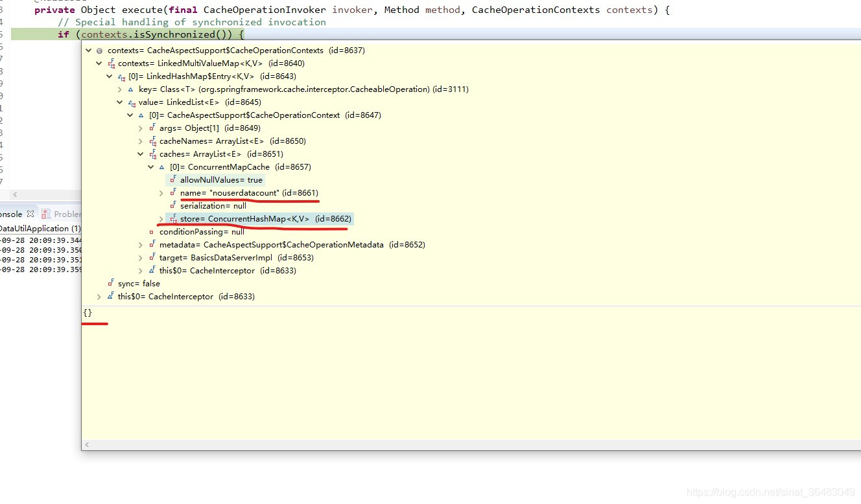Click the DataUtilApplication (1) console label
This screenshot has width=861, height=504.
pos(40,229)
